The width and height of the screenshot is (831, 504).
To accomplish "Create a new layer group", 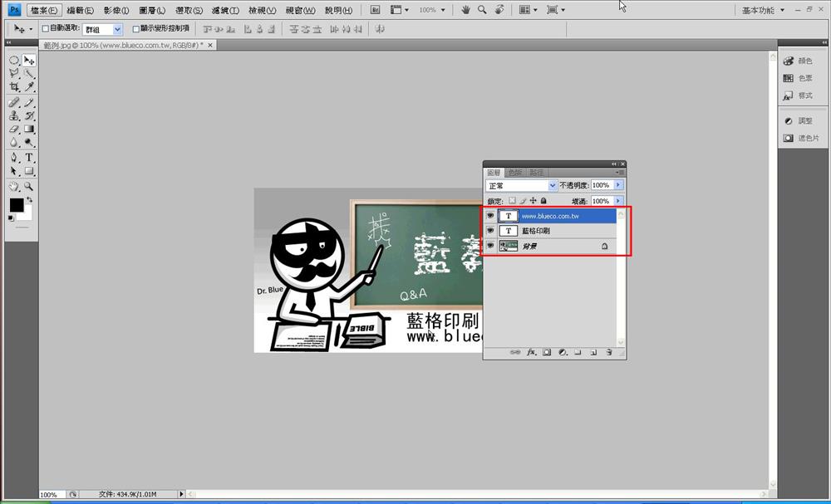I will pos(578,352).
